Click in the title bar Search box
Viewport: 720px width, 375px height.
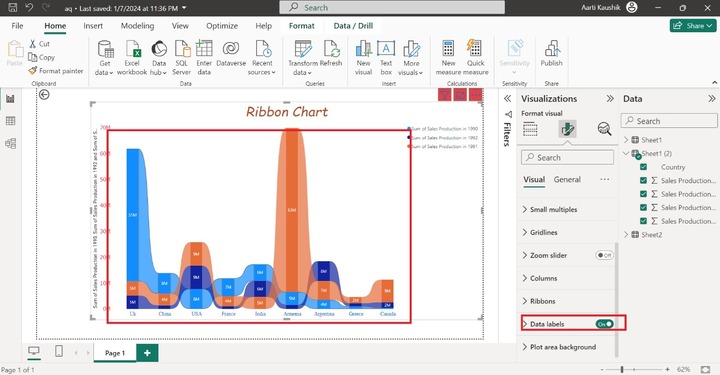pos(392,7)
